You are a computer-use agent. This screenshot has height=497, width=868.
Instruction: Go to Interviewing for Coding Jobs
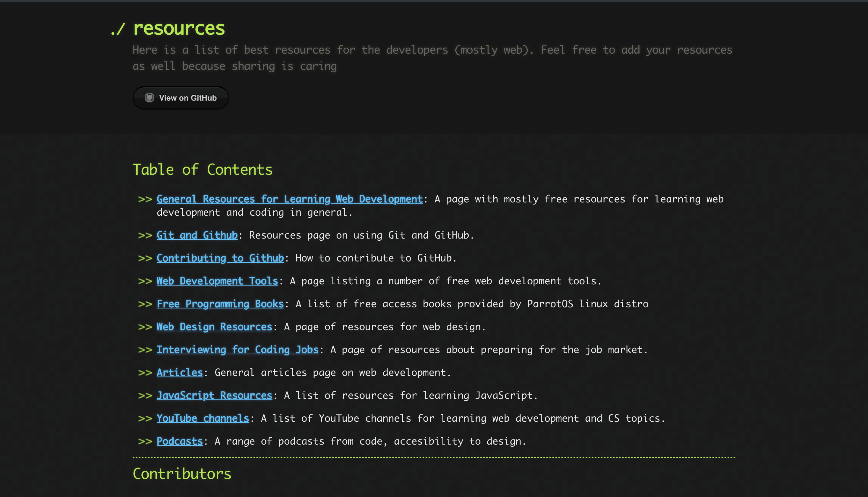coord(238,349)
